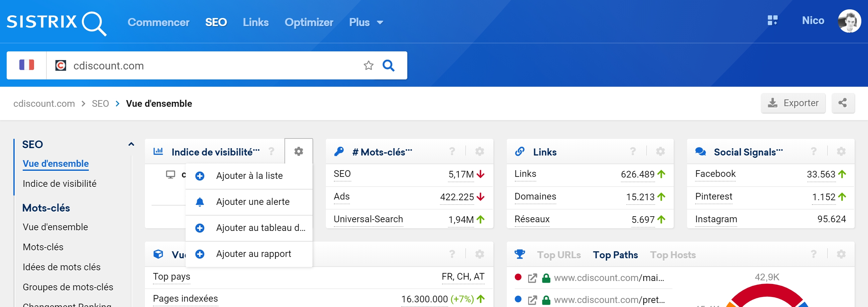Open external link icon for cdiscount.com/pret… row
Screen dimensions: 868x307
pyautogui.click(x=532, y=300)
